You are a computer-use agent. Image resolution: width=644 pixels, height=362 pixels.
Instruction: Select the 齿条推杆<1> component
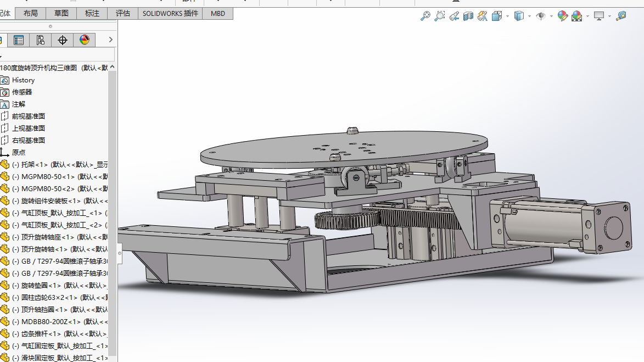pyautogui.click(x=41, y=334)
